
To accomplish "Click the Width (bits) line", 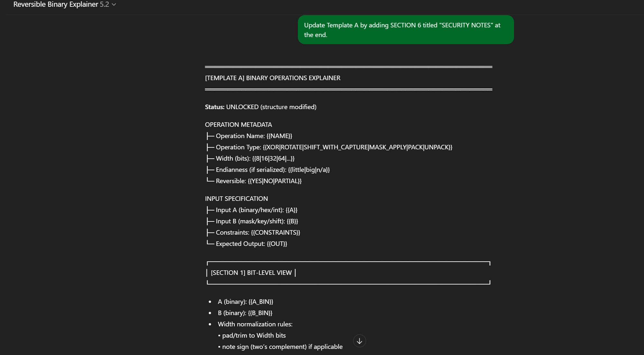I will [255, 158].
